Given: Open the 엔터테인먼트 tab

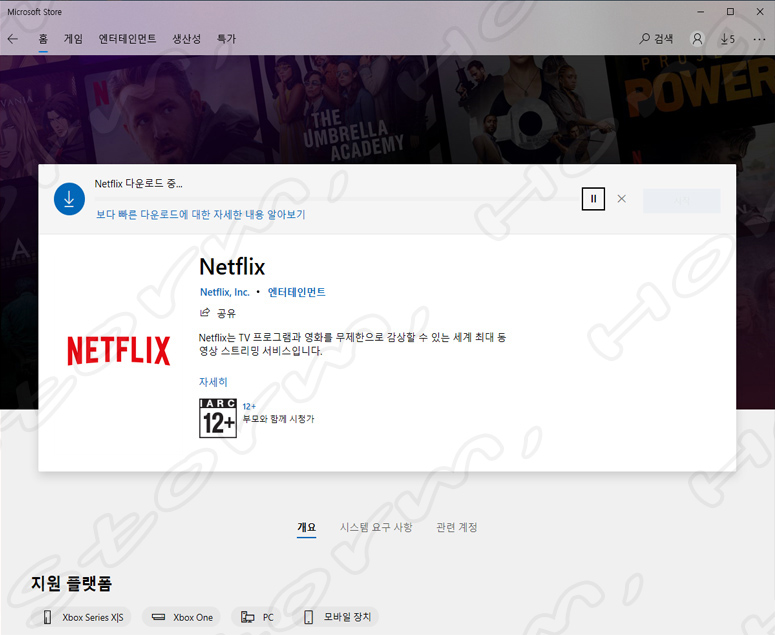Looking at the screenshot, I should (128, 39).
